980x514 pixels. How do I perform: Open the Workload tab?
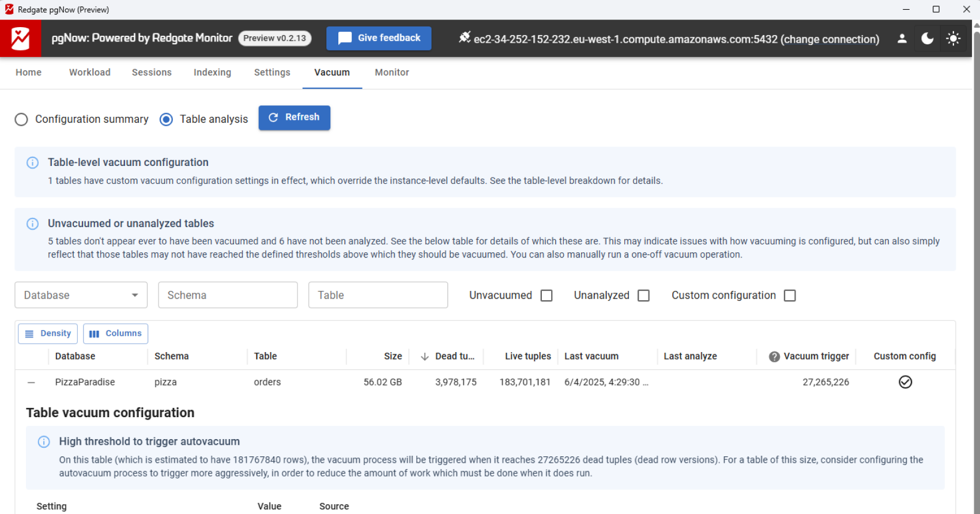(x=90, y=73)
